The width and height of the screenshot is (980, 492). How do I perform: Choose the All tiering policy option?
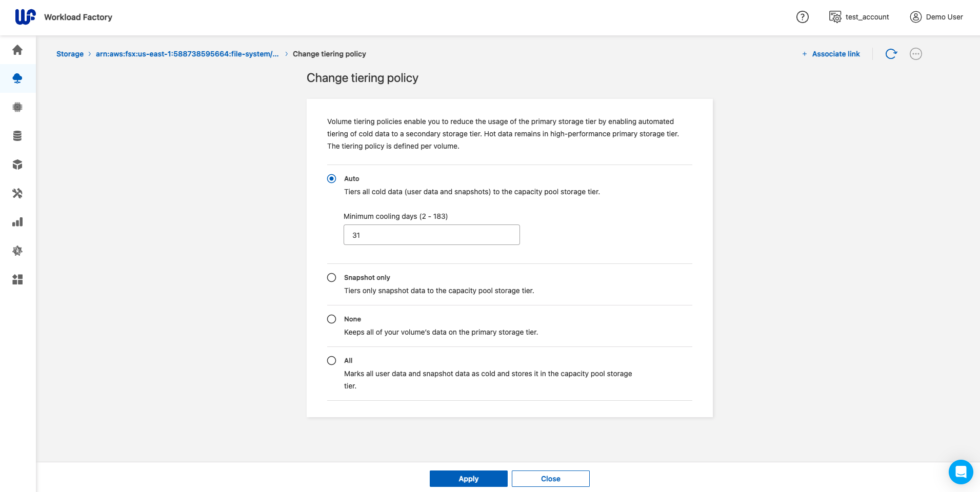coord(332,361)
